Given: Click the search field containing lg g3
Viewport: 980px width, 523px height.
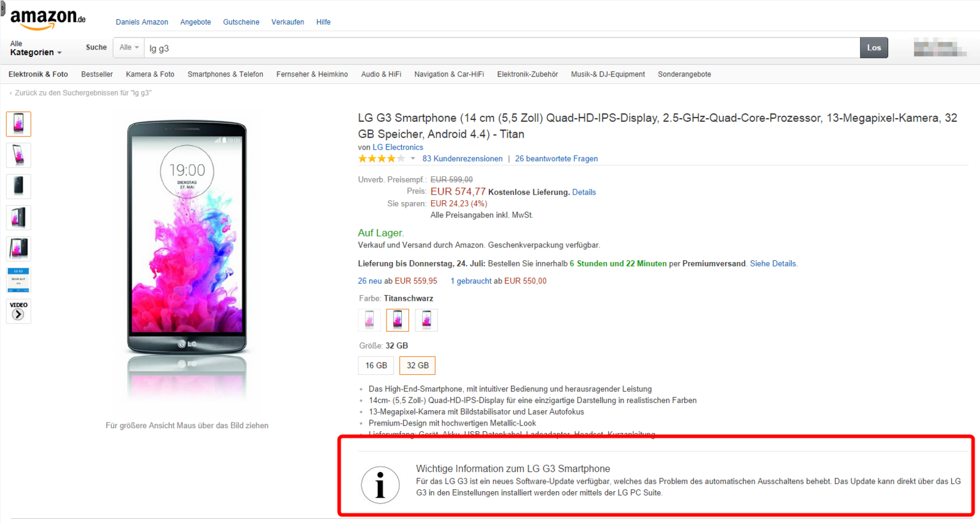Looking at the screenshot, I should coord(502,48).
